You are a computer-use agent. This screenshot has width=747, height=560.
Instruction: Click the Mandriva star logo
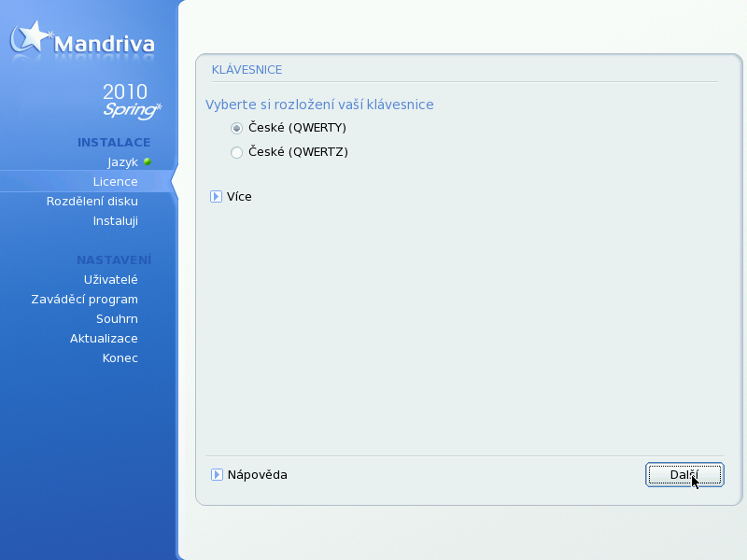[x=31, y=37]
